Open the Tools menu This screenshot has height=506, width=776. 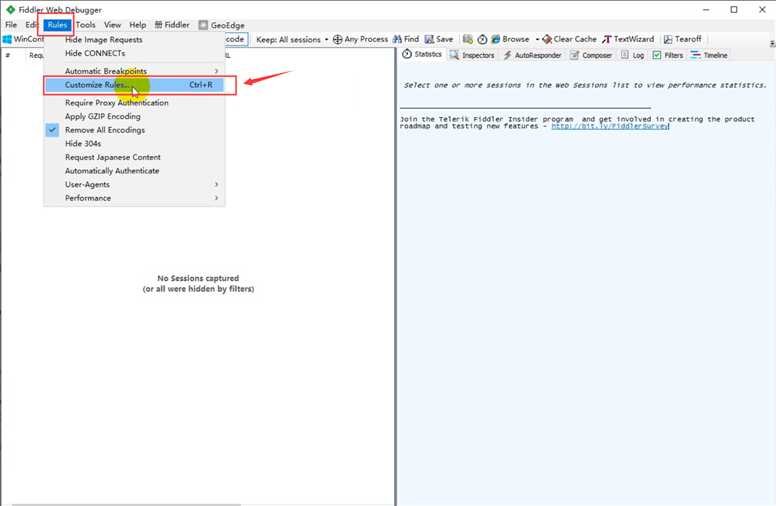click(86, 25)
